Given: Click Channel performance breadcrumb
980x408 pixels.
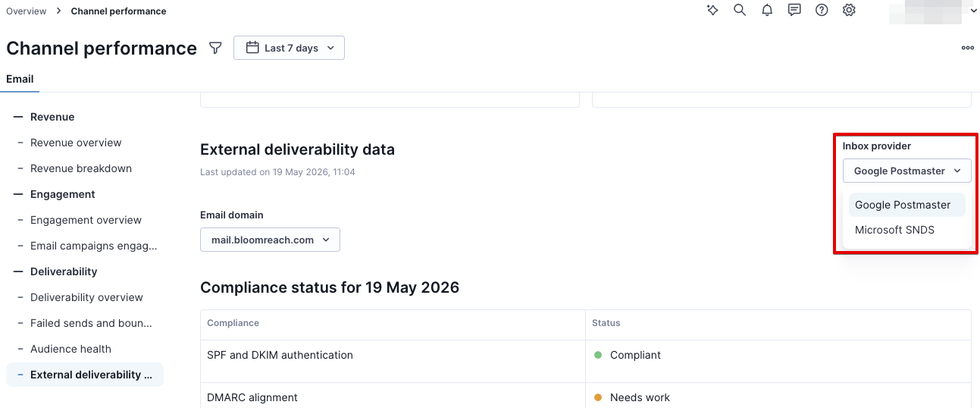Looking at the screenshot, I should [x=119, y=11].
